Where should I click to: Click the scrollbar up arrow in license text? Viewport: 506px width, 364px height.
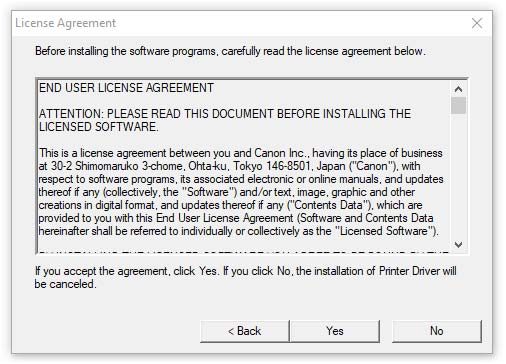(x=459, y=89)
